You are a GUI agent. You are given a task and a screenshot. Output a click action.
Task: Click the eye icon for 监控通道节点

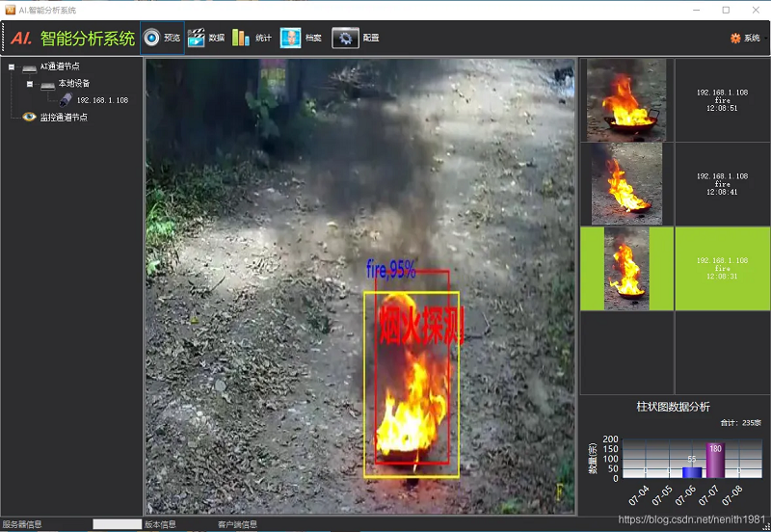click(29, 117)
